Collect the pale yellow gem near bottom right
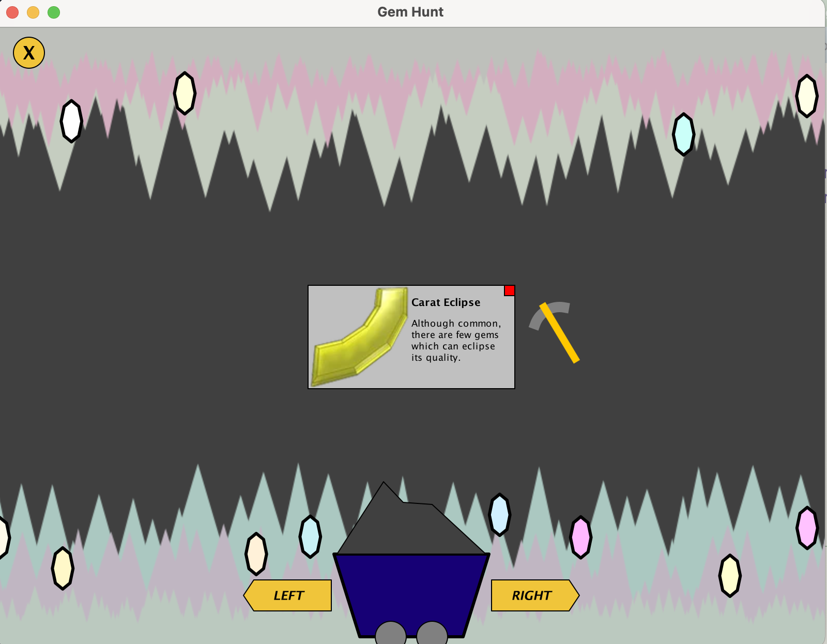 coord(730,573)
